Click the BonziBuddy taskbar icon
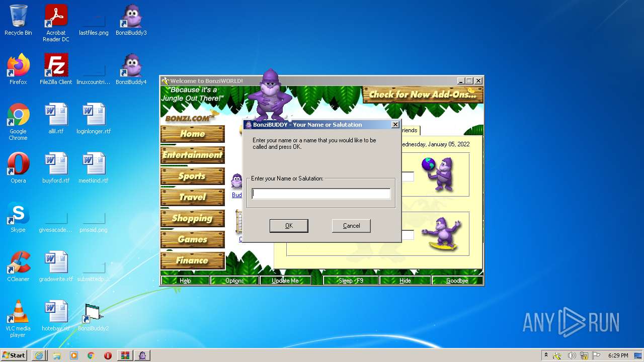 tap(142, 355)
